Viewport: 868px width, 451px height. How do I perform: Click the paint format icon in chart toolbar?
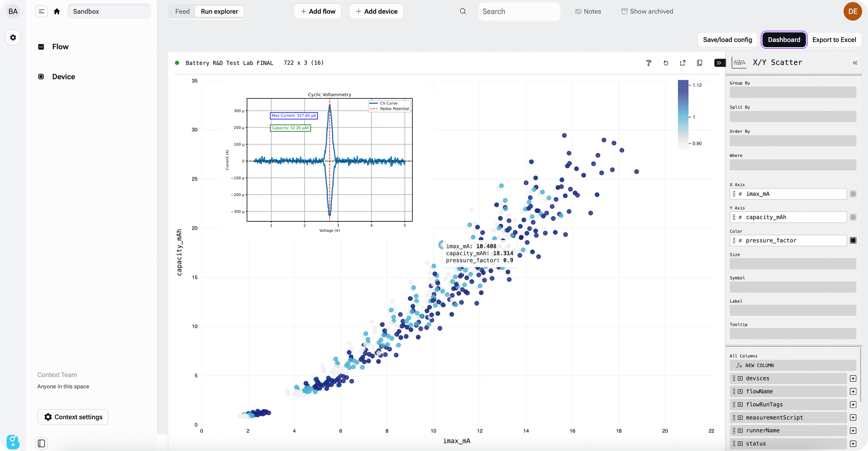pyautogui.click(x=649, y=63)
